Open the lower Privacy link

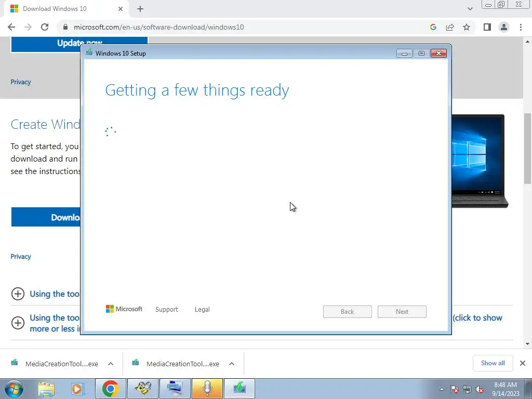click(21, 257)
